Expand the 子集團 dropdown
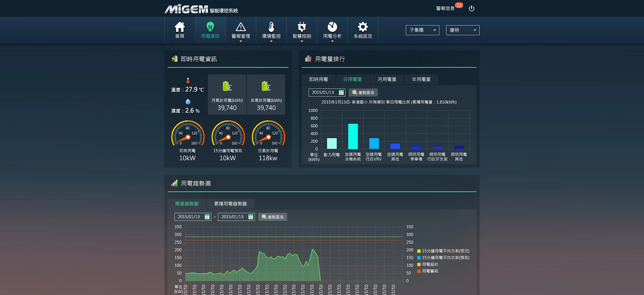The height and width of the screenshot is (295, 644). 422,30
